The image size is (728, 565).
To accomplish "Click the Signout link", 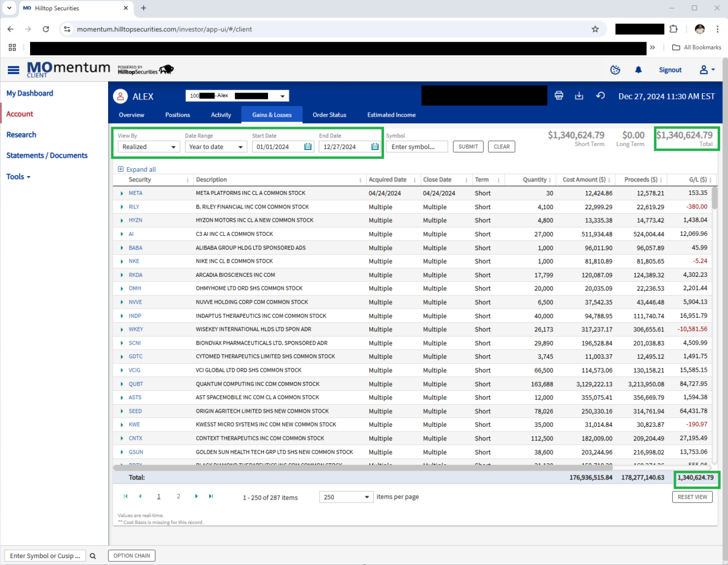I will pyautogui.click(x=670, y=70).
